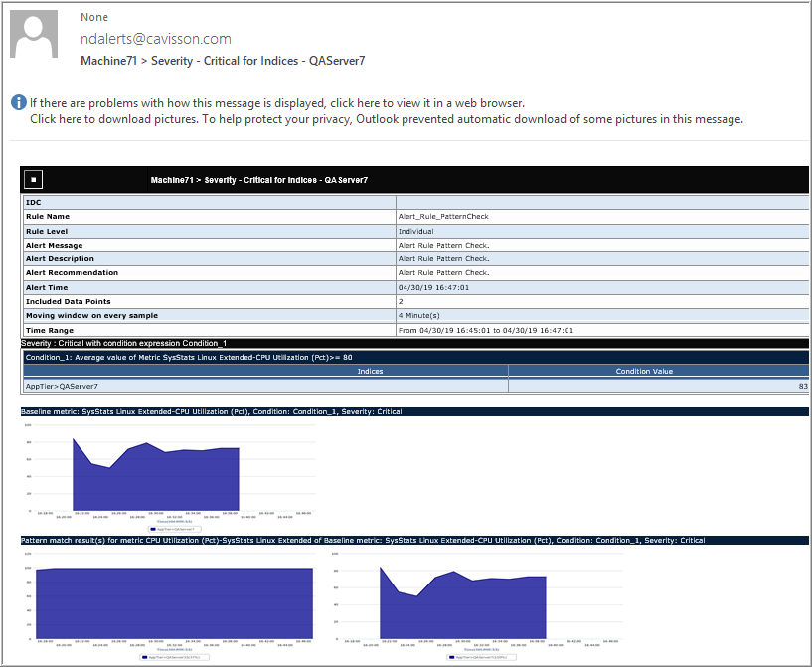Click the email subject line in the message header
The height and width of the screenshot is (667, 812).
223,61
